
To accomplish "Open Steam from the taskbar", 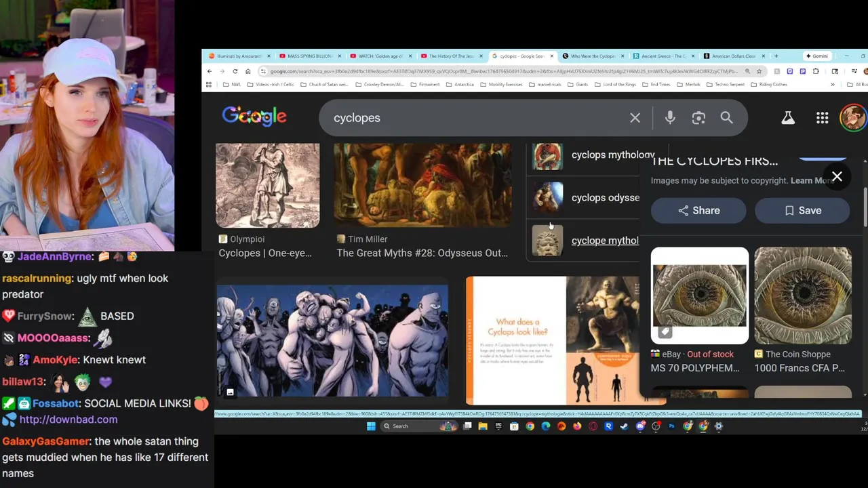I will 625,426.
